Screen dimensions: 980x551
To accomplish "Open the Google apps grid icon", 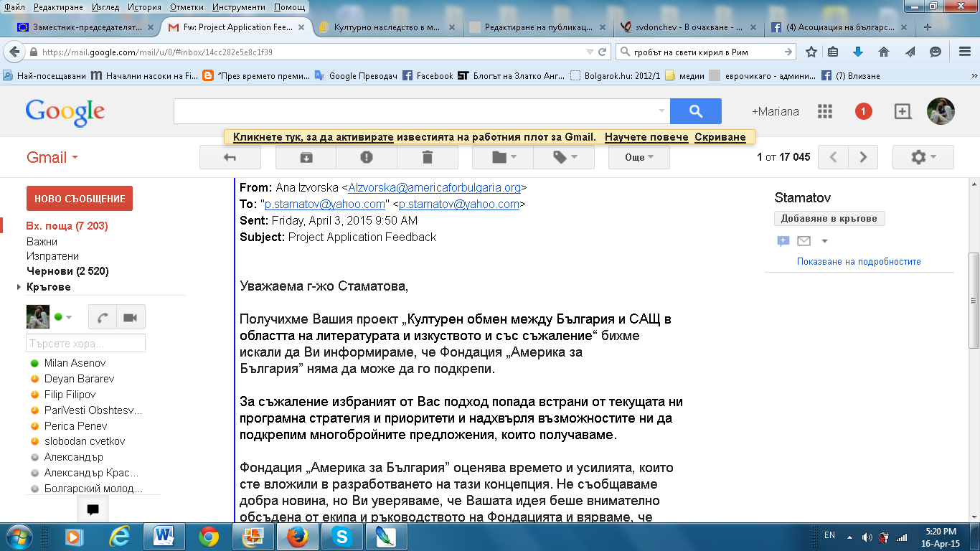I will (x=825, y=111).
